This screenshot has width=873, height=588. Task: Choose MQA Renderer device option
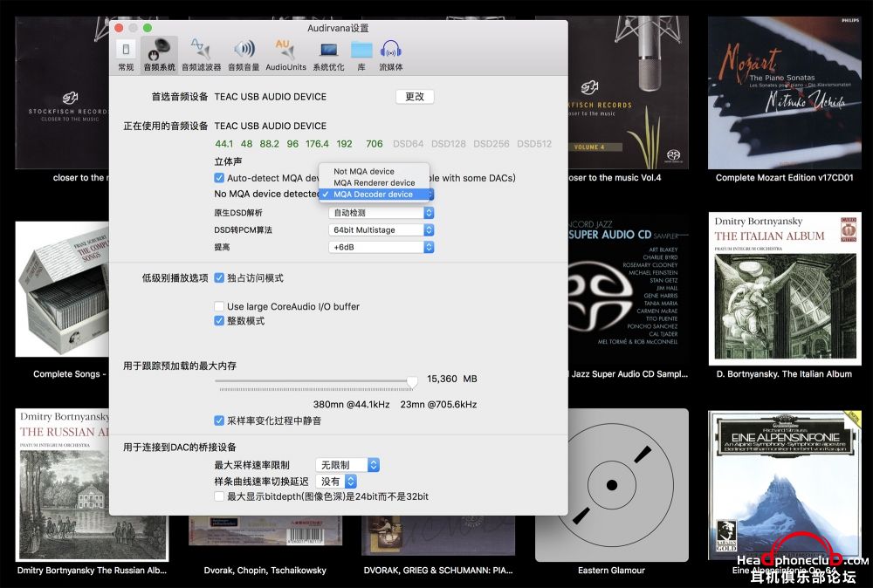tap(375, 182)
